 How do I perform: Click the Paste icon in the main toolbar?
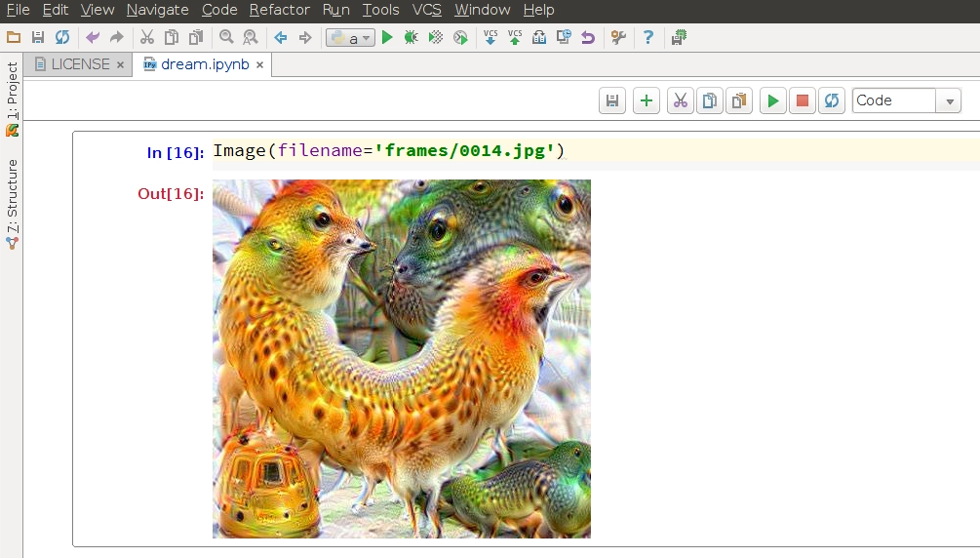point(196,37)
